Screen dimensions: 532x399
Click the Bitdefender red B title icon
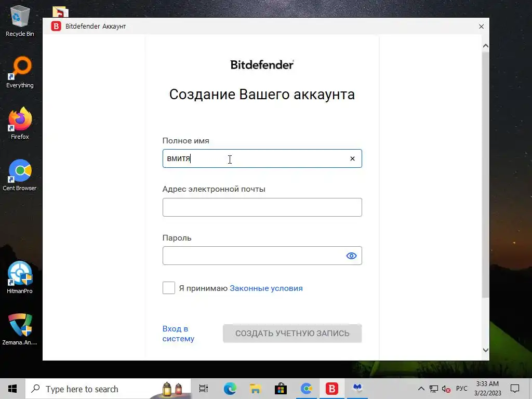(x=56, y=26)
